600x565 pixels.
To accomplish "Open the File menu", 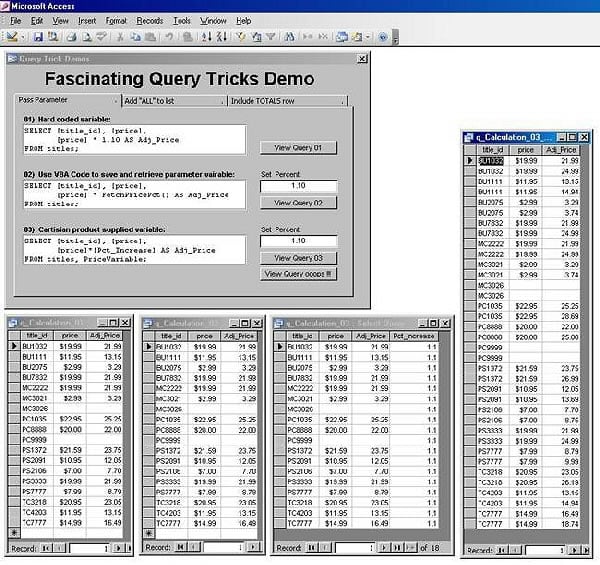I will [x=15, y=21].
